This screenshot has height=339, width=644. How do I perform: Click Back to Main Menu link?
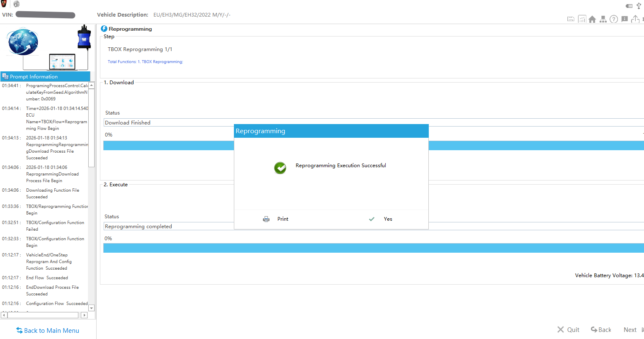(x=48, y=330)
